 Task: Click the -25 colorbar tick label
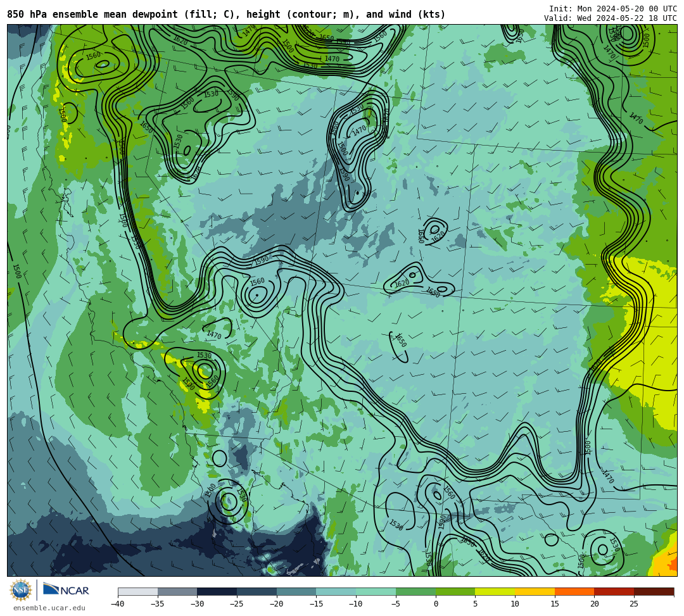point(236,604)
